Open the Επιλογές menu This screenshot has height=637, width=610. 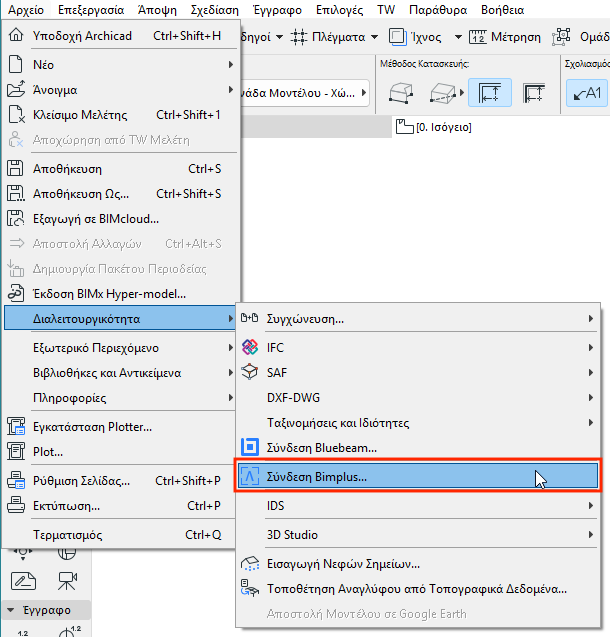click(x=340, y=10)
